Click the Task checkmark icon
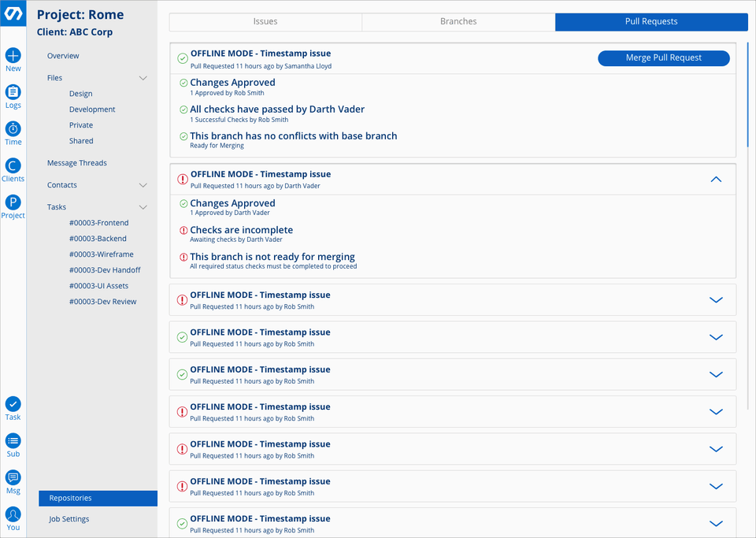Viewport: 756px width, 538px height. (x=13, y=404)
